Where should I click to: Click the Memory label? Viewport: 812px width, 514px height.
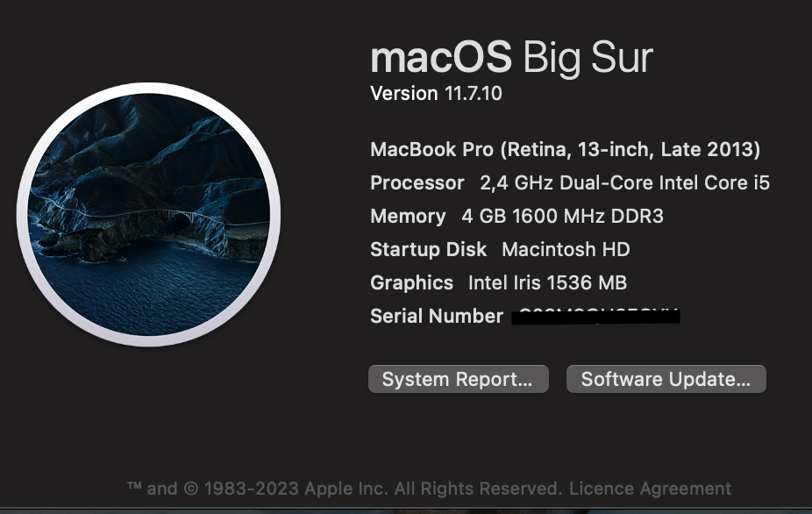pos(408,216)
